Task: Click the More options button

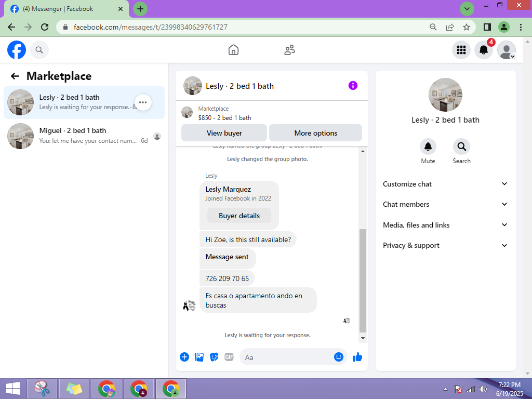Action: 315,133
